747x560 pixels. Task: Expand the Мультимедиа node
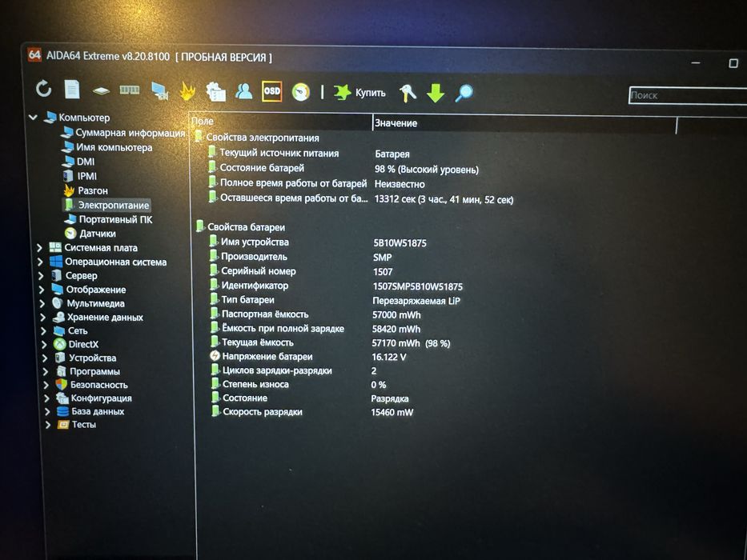click(x=42, y=303)
